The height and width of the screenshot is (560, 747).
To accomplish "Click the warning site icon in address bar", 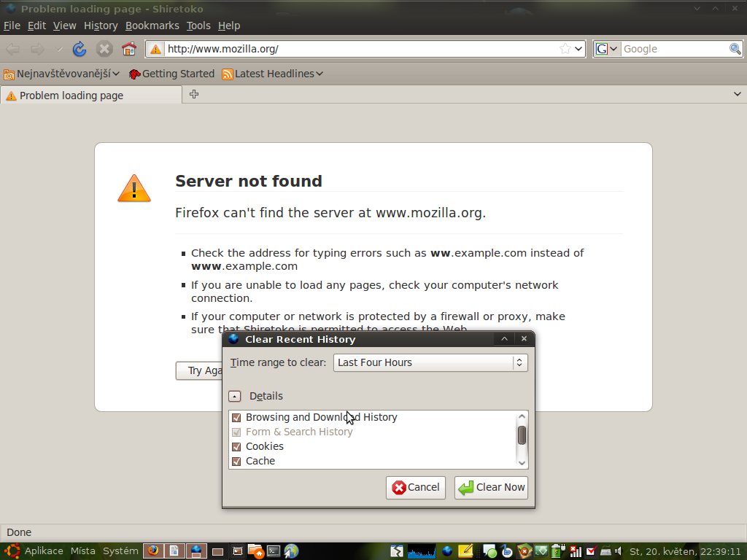I will (x=155, y=49).
